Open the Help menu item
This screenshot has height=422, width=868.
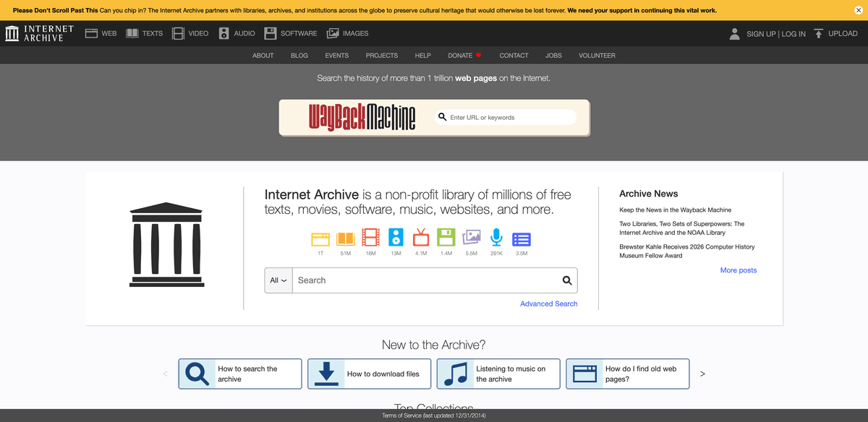pyautogui.click(x=423, y=55)
